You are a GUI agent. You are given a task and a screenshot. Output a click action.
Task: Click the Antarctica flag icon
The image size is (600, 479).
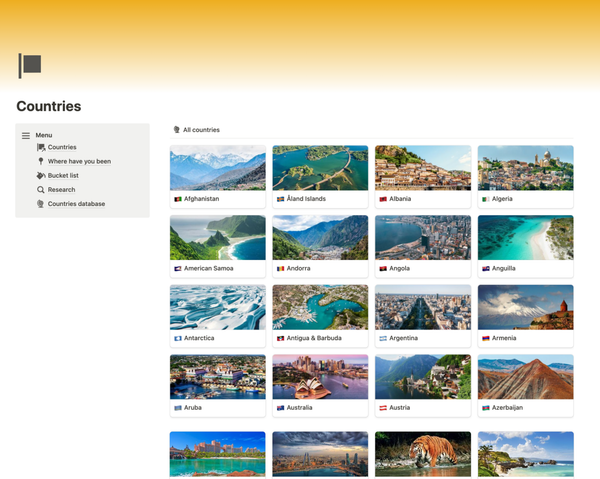(x=178, y=338)
